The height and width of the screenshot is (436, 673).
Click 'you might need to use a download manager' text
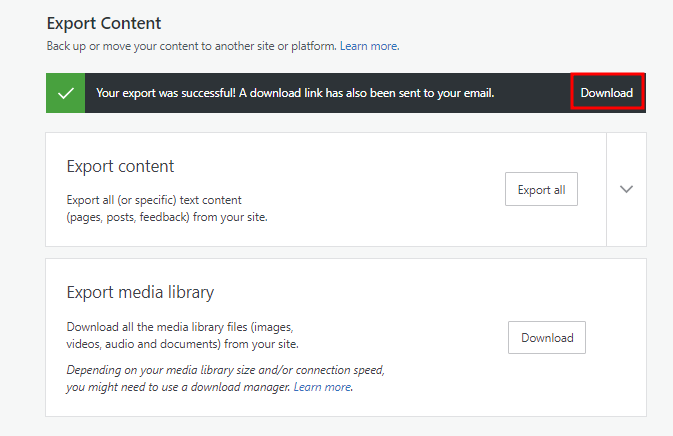click(x=178, y=387)
